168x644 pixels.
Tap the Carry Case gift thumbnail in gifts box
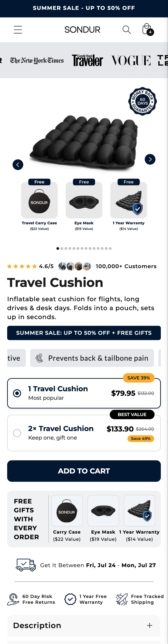(x=67, y=511)
